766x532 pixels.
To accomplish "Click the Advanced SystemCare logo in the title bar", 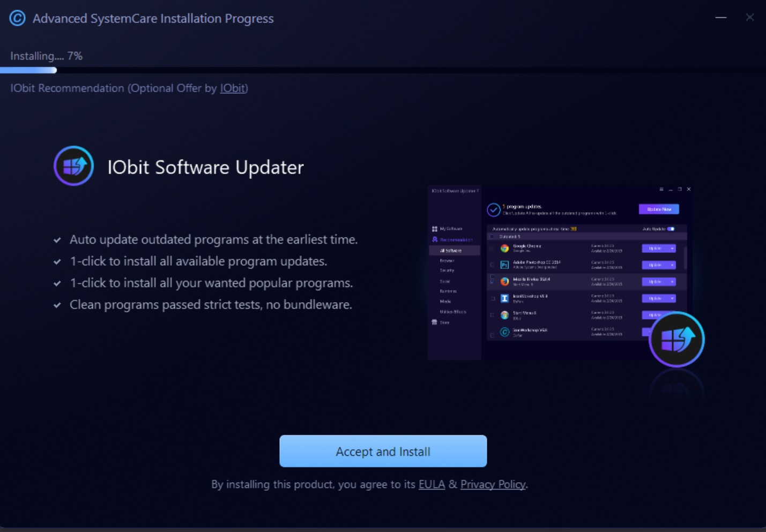I will click(x=17, y=18).
